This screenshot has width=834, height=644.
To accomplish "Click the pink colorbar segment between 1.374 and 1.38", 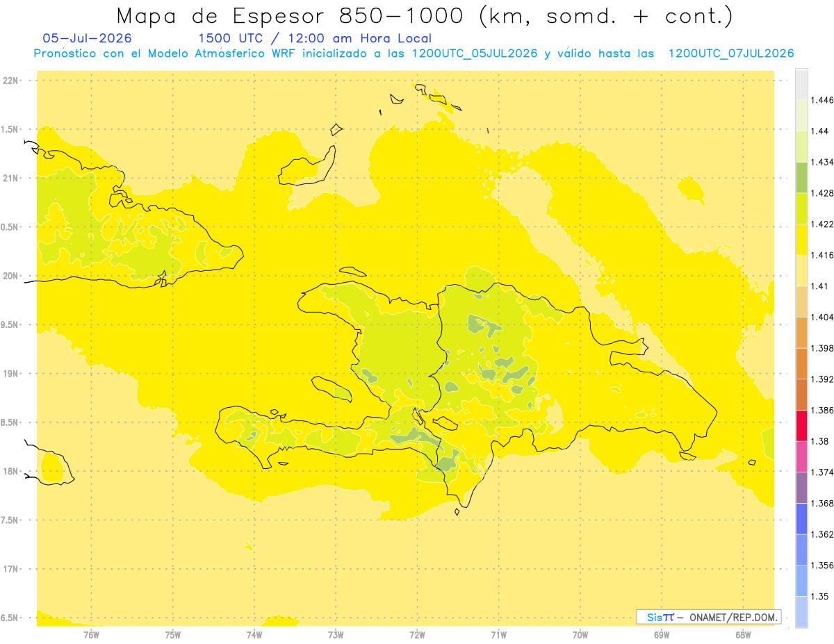I will (801, 456).
